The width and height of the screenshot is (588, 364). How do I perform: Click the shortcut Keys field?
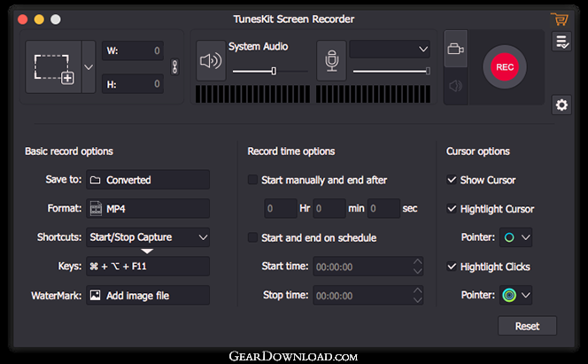148,267
